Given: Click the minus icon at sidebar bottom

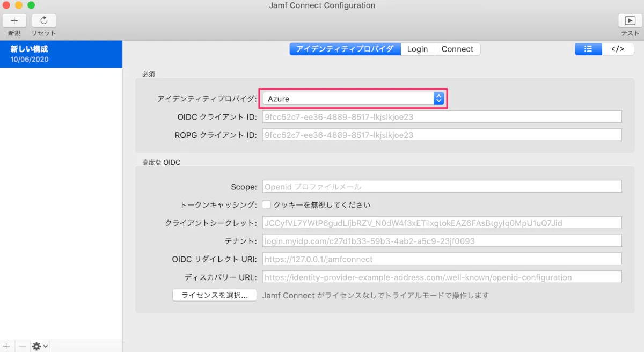Looking at the screenshot, I should 22,346.
